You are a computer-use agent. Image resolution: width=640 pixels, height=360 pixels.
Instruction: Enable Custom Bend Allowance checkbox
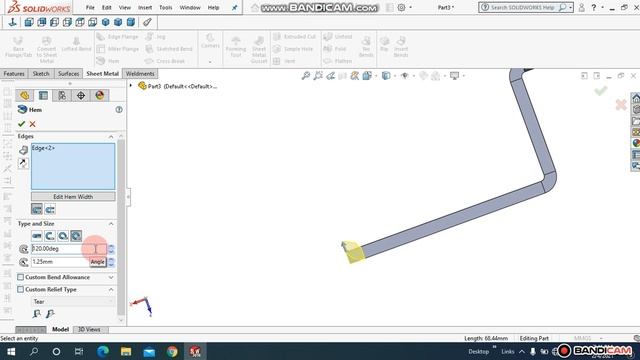pyautogui.click(x=21, y=277)
